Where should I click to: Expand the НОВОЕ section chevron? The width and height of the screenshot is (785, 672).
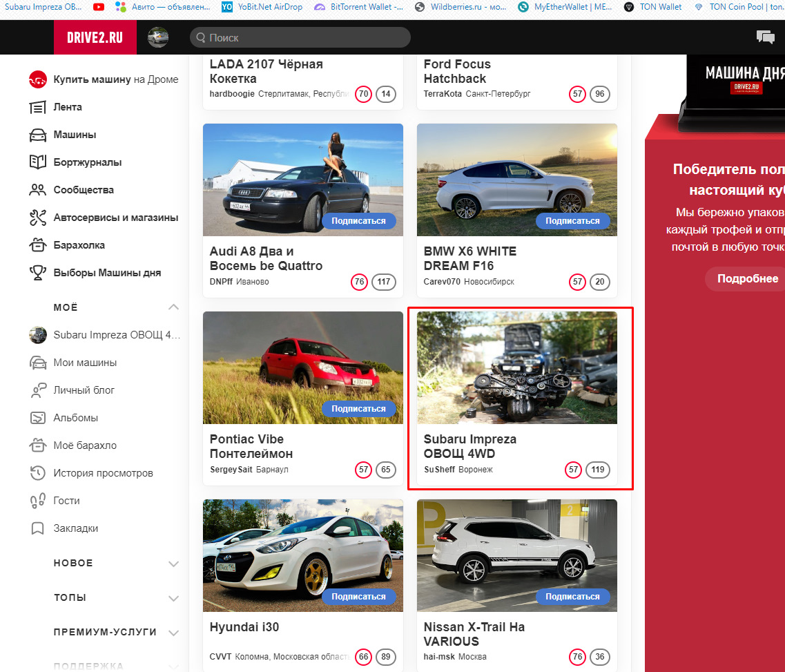[x=174, y=564]
